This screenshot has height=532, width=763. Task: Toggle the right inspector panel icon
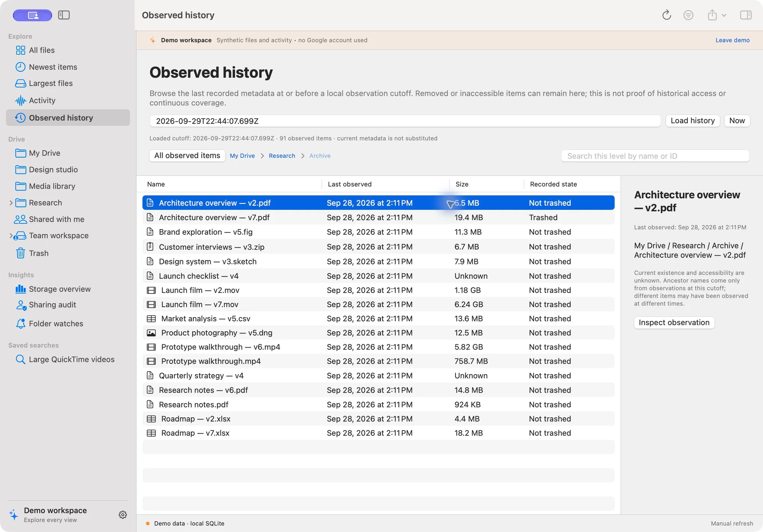point(745,15)
